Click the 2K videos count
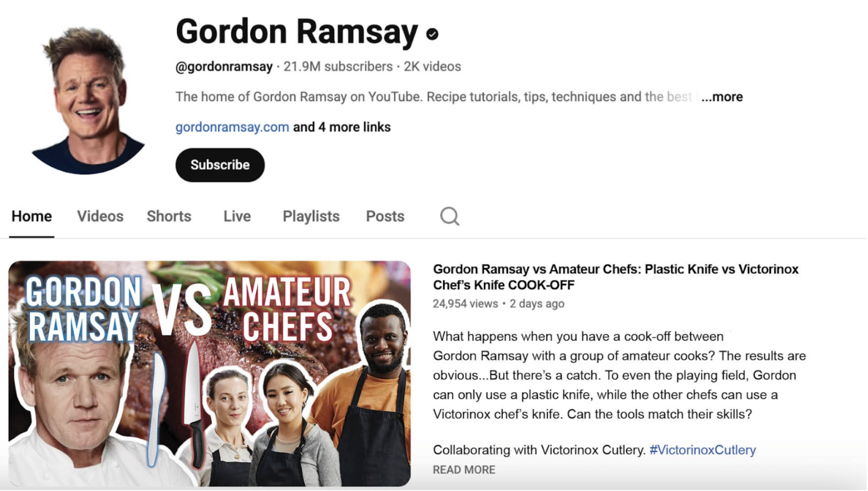Screen dimensions: 868x491 [x=432, y=67]
